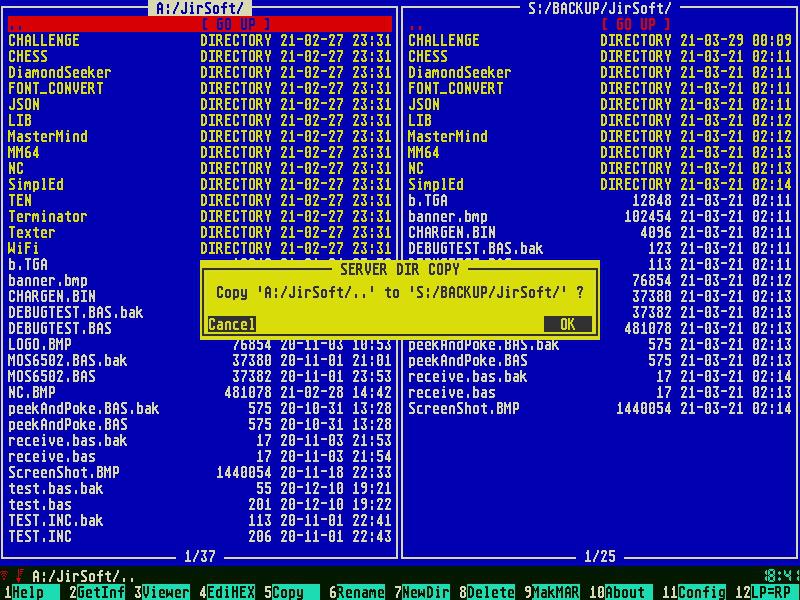This screenshot has height=600, width=800.
Task: Open the Viewer from the bottom bar
Action: 165,592
